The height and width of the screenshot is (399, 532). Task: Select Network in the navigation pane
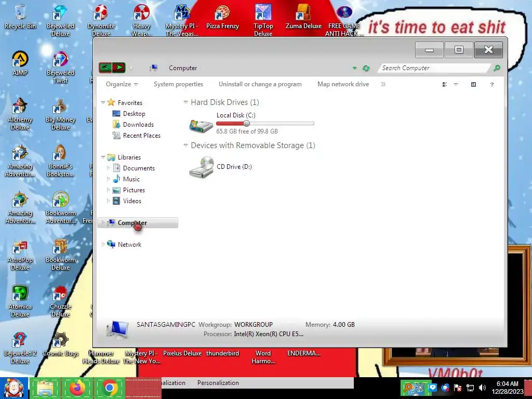tap(129, 244)
